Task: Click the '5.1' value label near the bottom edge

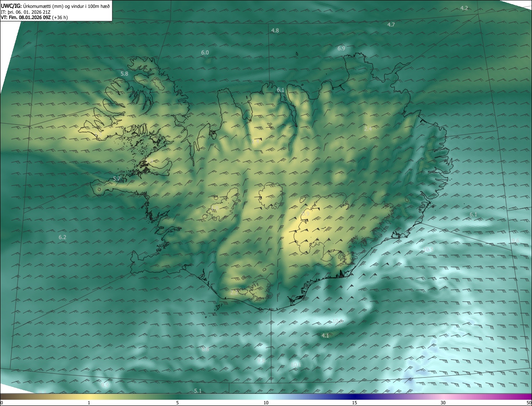Action: (198, 391)
